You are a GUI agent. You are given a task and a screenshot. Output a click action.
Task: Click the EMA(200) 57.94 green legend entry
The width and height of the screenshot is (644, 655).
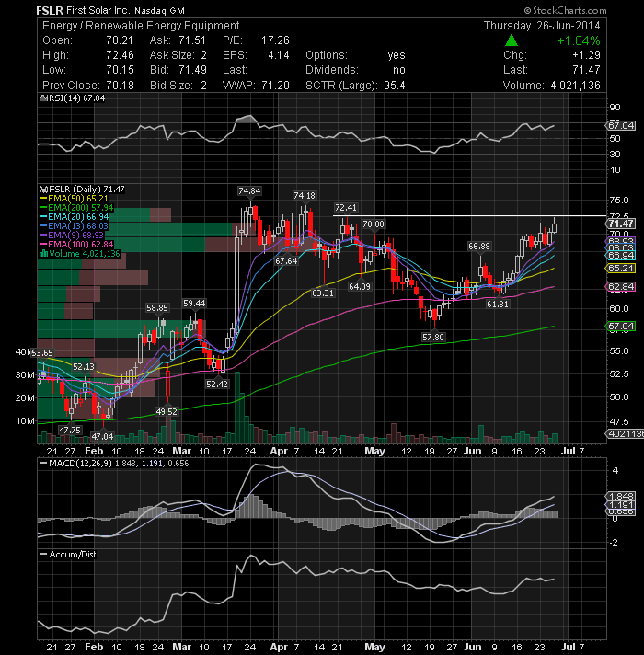[x=76, y=208]
